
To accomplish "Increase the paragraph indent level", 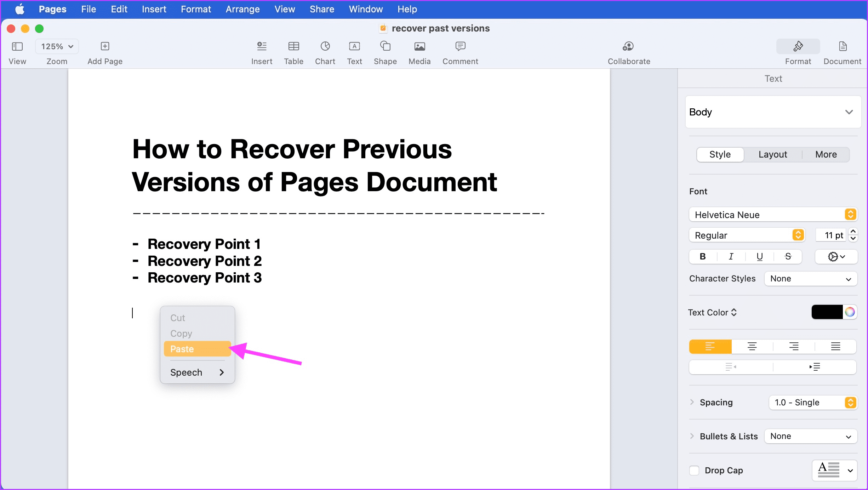I will tap(815, 367).
